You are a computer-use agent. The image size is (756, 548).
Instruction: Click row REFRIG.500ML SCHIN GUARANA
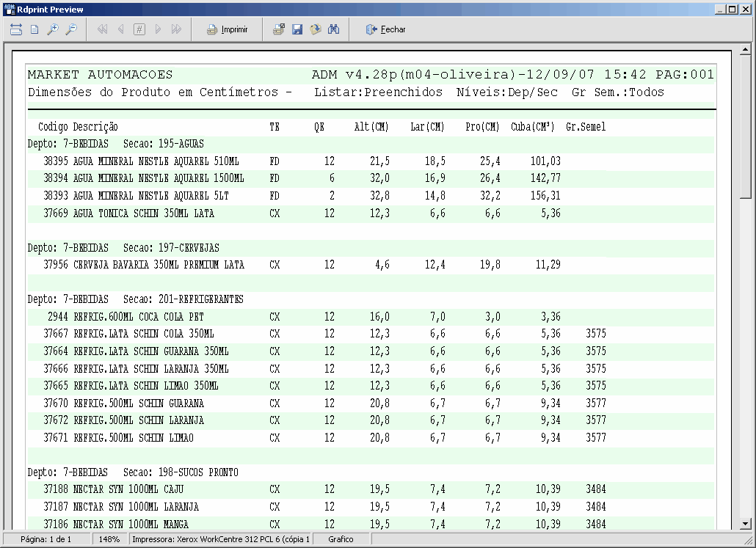click(x=371, y=403)
